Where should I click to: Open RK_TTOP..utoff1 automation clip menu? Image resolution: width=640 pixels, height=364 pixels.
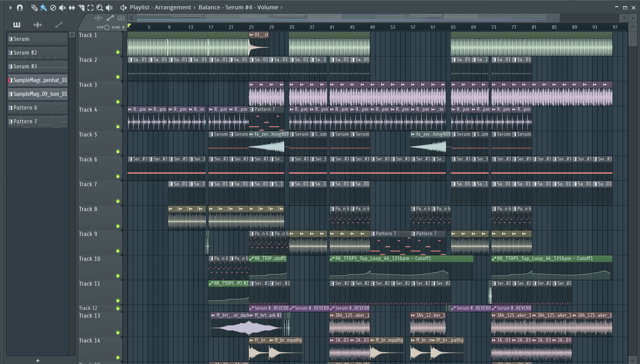[x=251, y=259]
